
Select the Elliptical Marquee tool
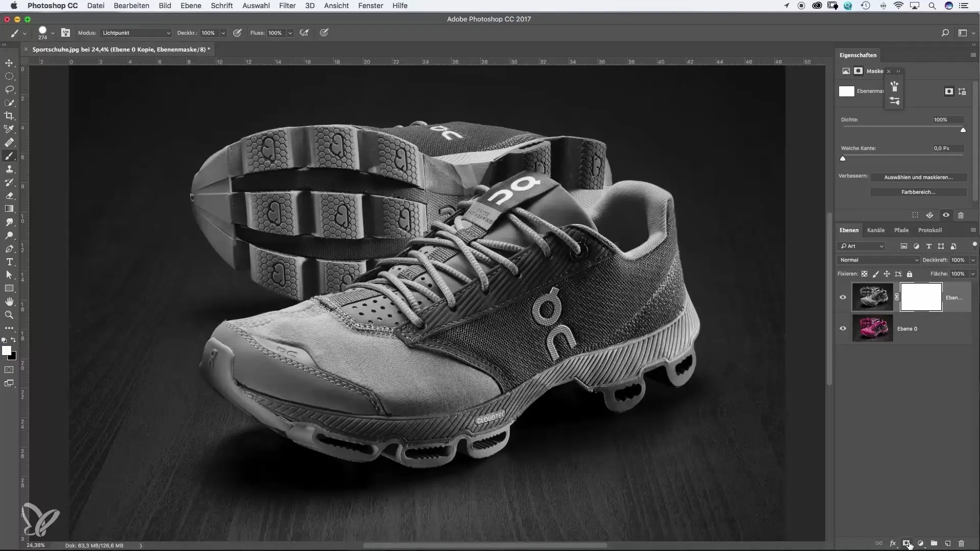click(x=9, y=76)
